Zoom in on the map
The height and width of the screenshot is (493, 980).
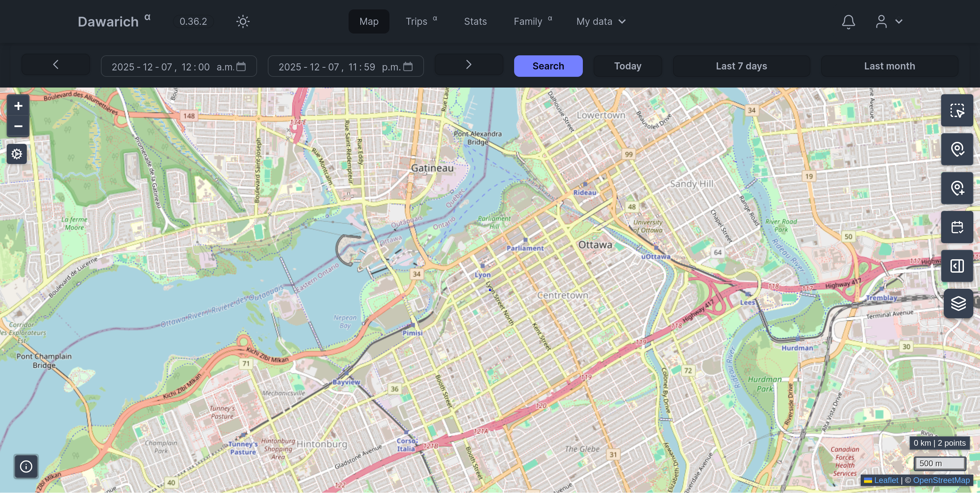[x=18, y=106]
